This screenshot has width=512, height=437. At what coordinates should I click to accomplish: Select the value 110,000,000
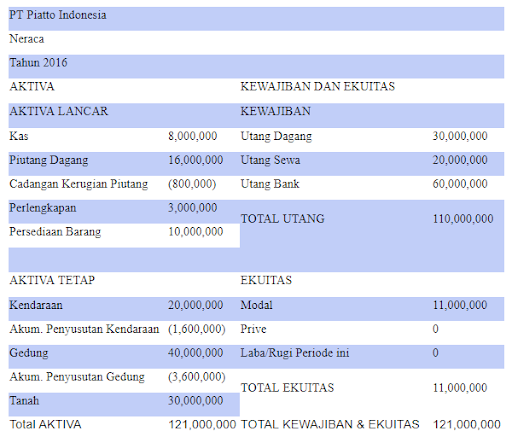(463, 219)
